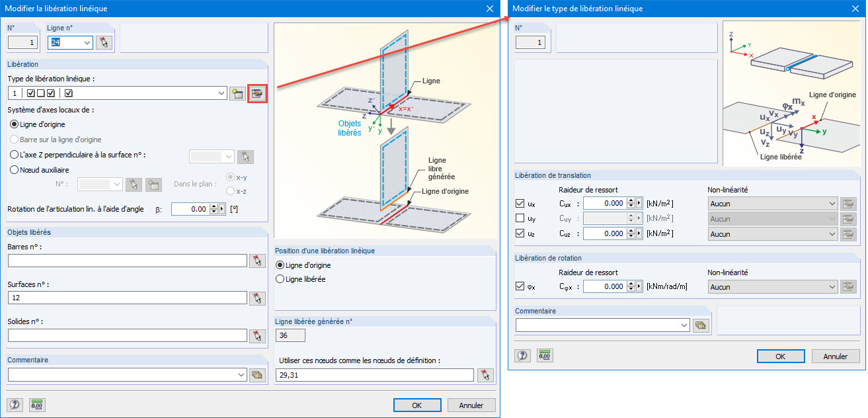Create new line release type icon
The width and height of the screenshot is (868, 418).
click(237, 93)
